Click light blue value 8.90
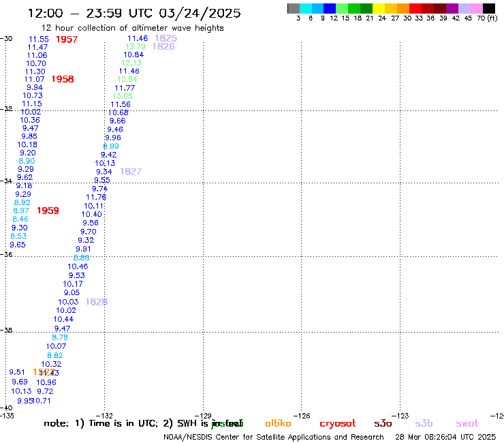Viewport: 504px width, 443px height. pyautogui.click(x=27, y=161)
